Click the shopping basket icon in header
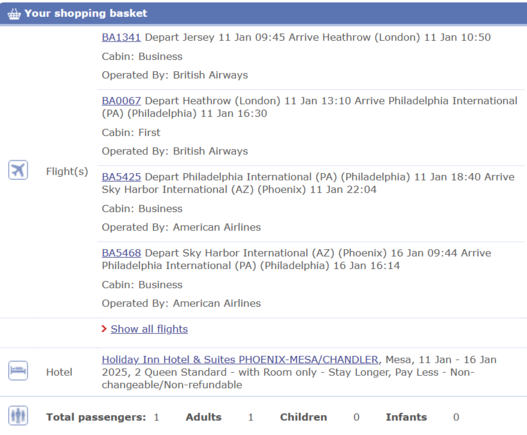The image size is (527, 435). (14, 14)
